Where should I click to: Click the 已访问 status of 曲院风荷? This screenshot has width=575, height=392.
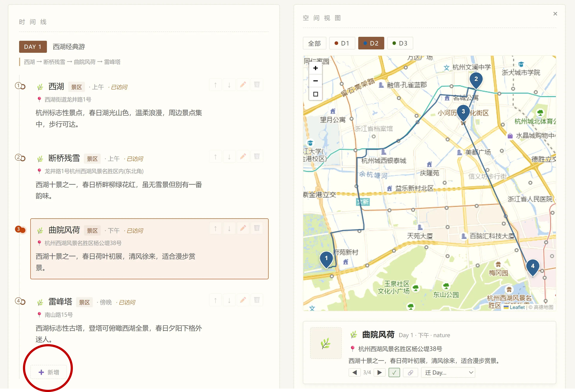click(135, 230)
